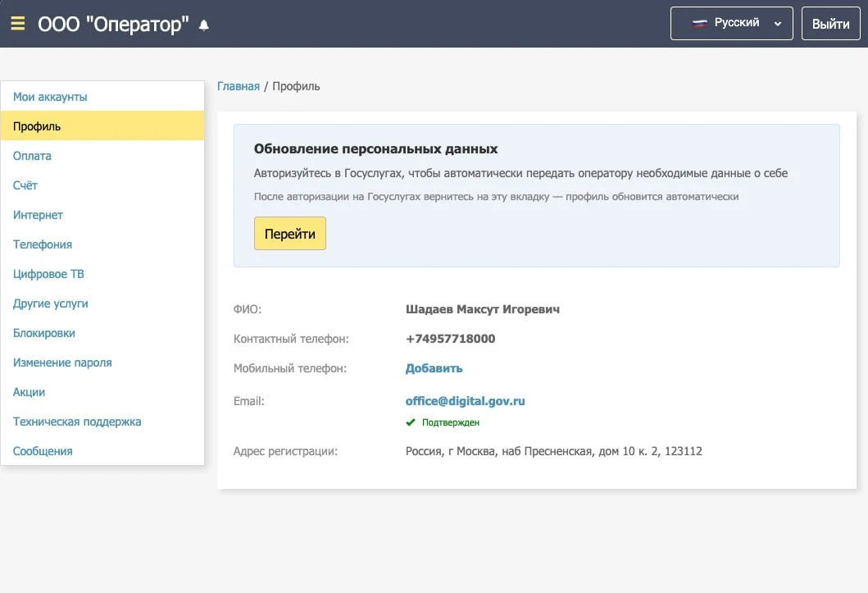The image size is (868, 593).
Task: Click the registration address text
Action: [x=553, y=451]
